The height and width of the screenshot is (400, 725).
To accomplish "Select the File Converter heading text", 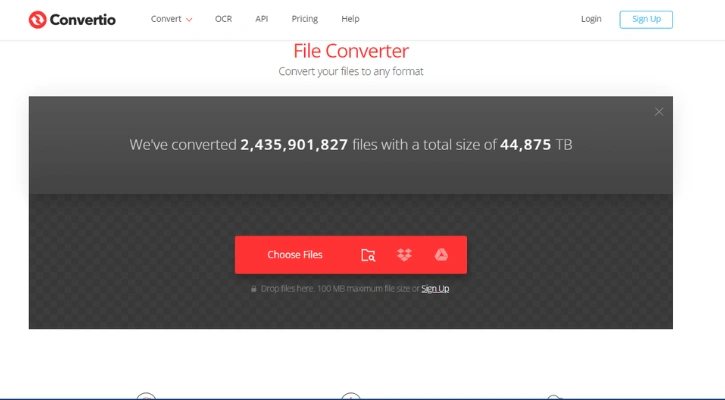I will (351, 51).
